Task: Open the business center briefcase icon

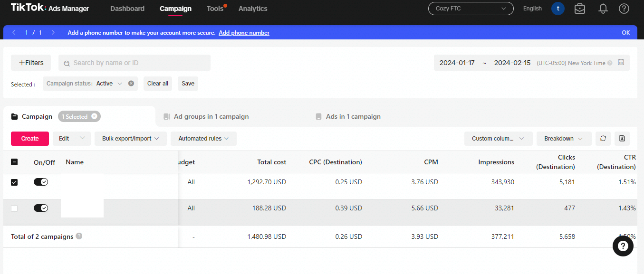Action: click(579, 9)
